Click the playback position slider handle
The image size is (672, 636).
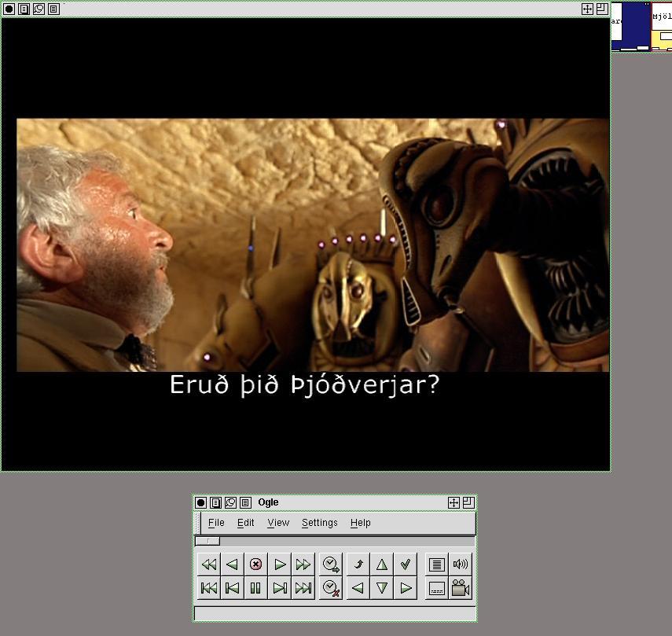click(x=207, y=541)
